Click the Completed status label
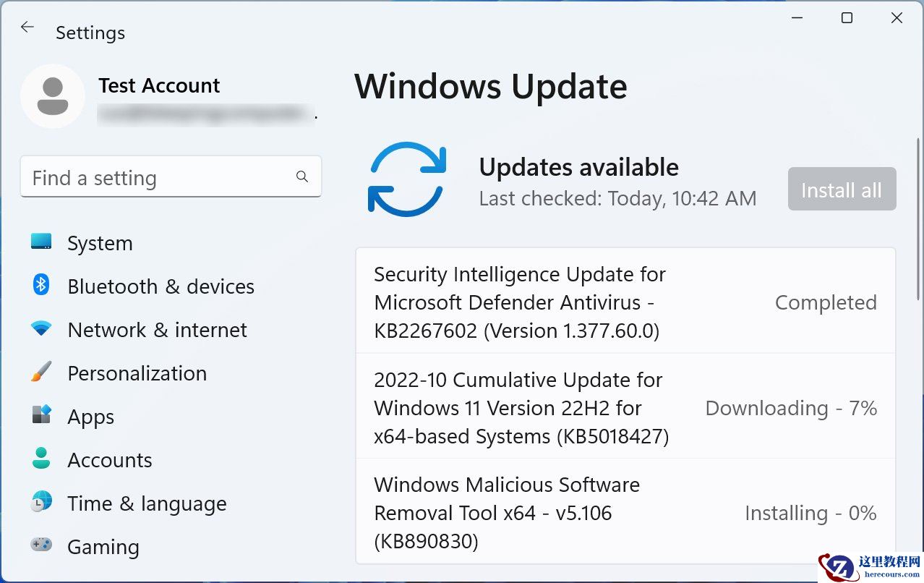This screenshot has width=924, height=583. click(x=826, y=302)
